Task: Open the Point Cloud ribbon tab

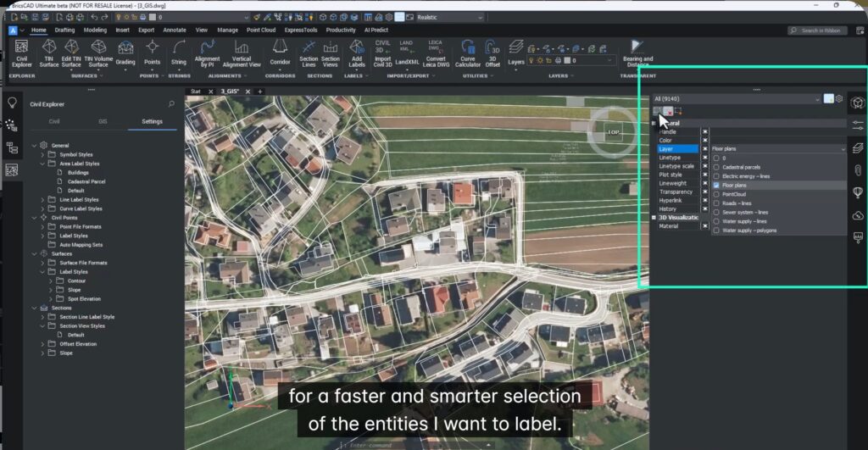Action: 261,30
